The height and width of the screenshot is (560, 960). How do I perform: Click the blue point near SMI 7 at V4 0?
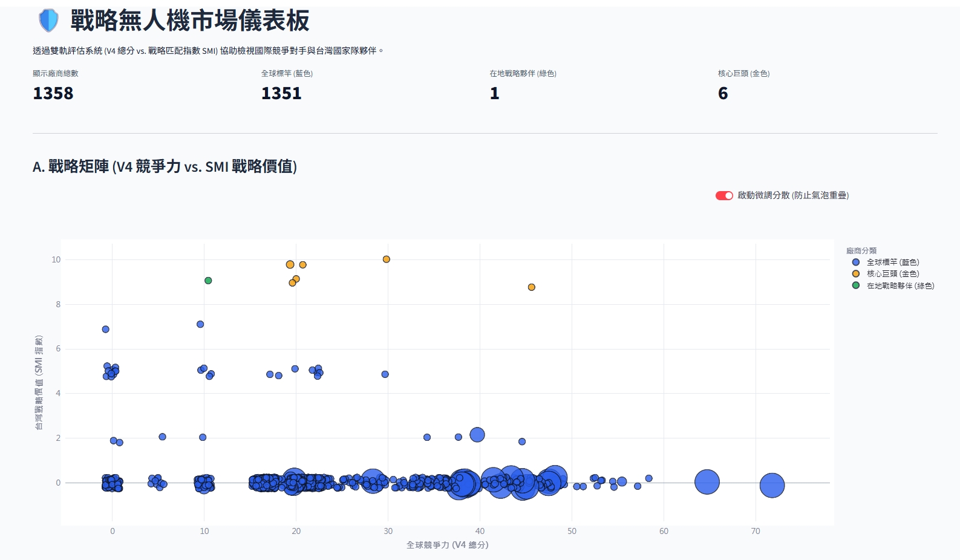point(106,330)
